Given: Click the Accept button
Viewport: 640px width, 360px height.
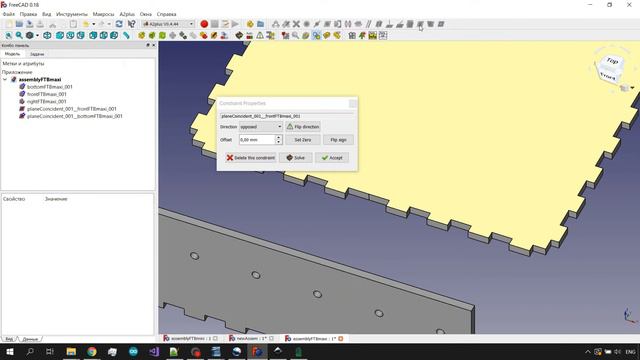Looking at the screenshot, I should (x=332, y=158).
